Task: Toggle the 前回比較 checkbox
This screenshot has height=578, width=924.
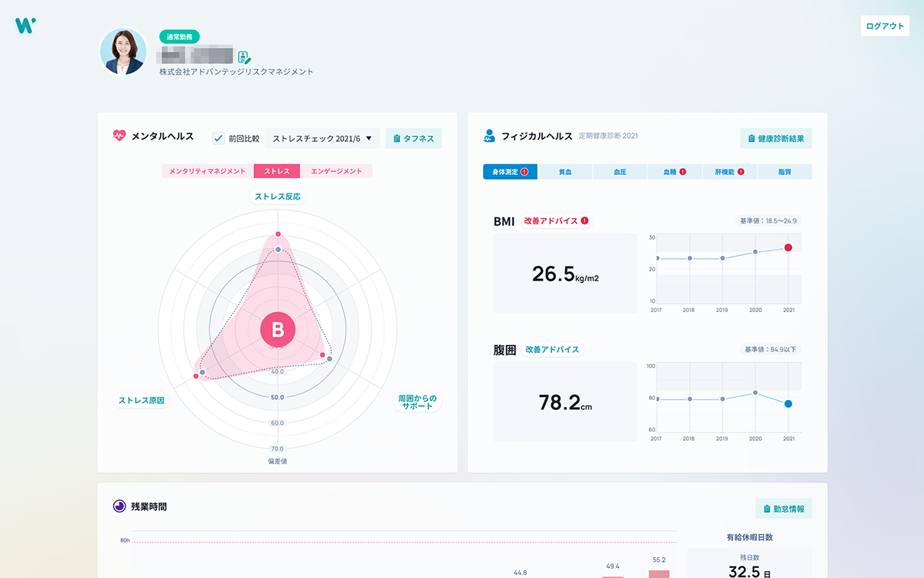Action: (218, 139)
